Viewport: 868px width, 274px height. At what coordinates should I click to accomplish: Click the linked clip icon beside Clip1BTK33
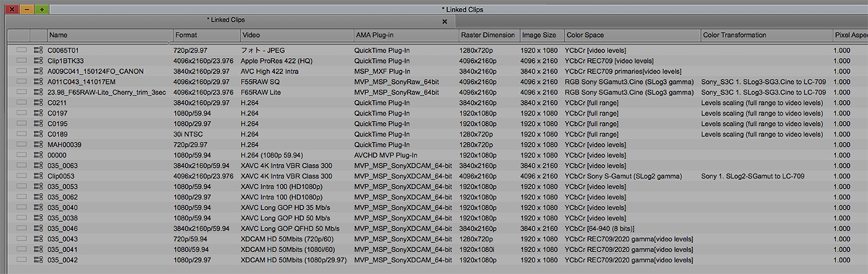[x=38, y=61]
